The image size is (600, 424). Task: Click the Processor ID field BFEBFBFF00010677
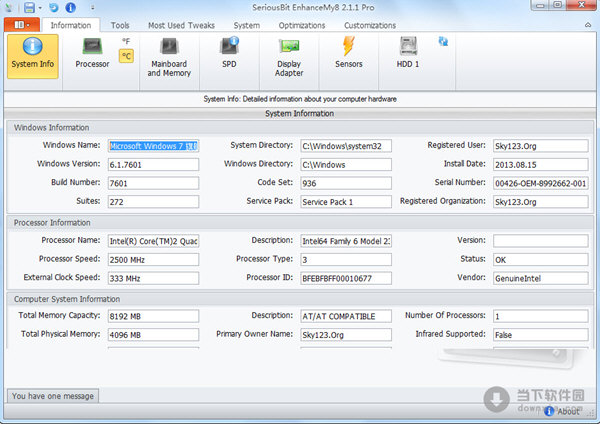click(x=346, y=278)
